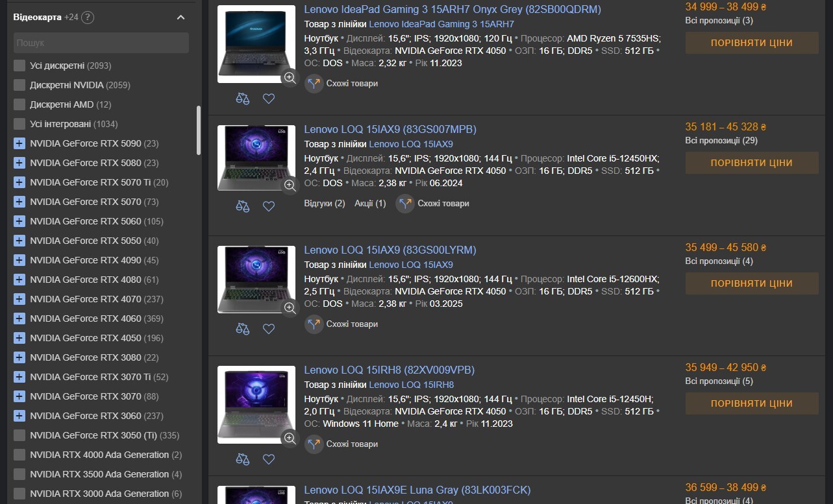Add LOQ 83GS00LYRM to favorites heart

coord(269,329)
